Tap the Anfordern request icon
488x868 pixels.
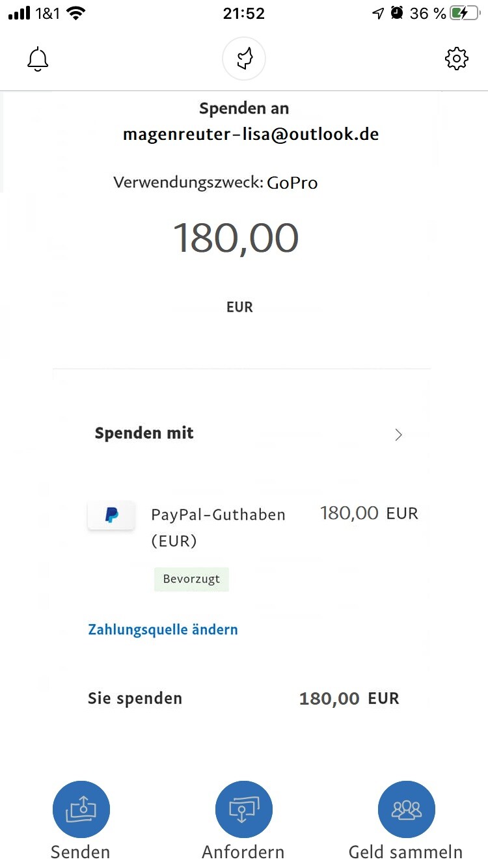(x=244, y=809)
